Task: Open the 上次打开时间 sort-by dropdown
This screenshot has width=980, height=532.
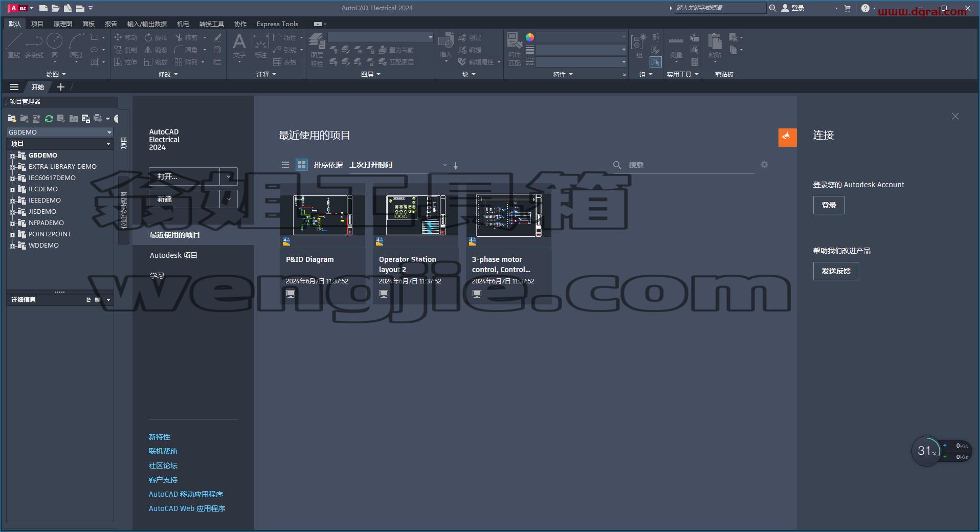Action: (x=398, y=165)
